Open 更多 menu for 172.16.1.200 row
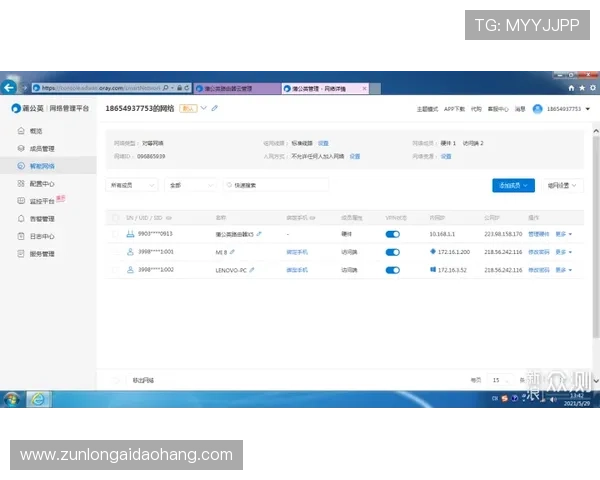The image size is (600, 480). click(564, 252)
